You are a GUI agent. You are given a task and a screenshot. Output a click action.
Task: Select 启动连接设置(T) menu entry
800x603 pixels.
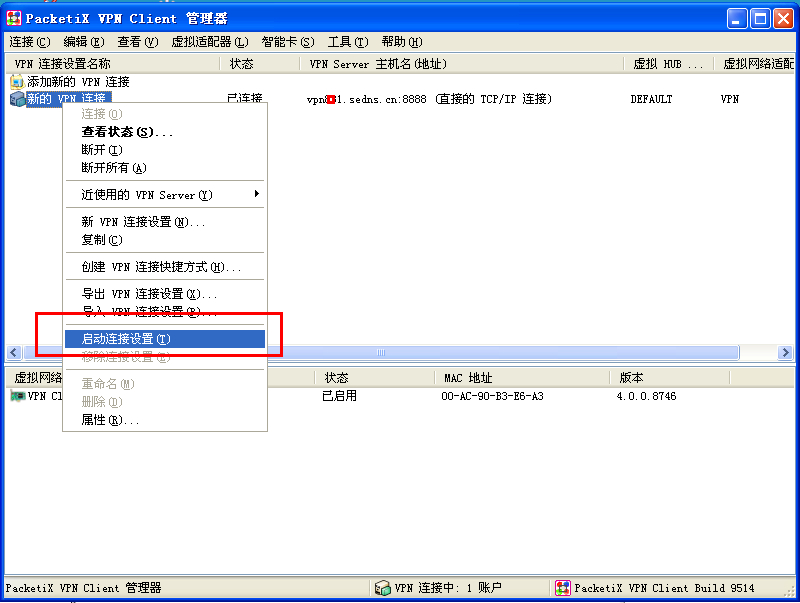[x=165, y=339]
